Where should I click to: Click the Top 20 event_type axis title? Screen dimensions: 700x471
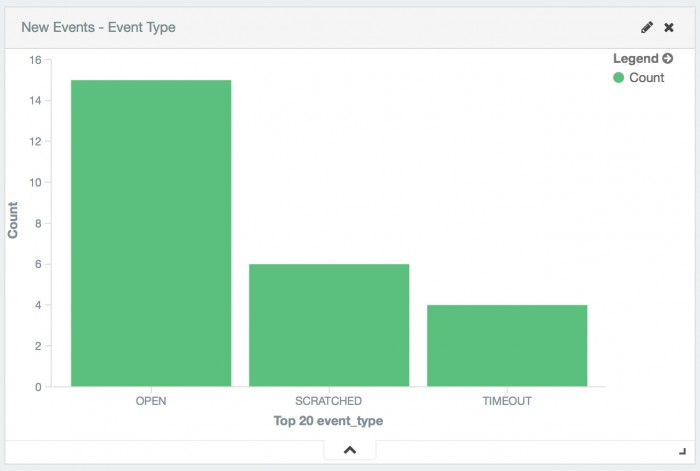coord(328,421)
